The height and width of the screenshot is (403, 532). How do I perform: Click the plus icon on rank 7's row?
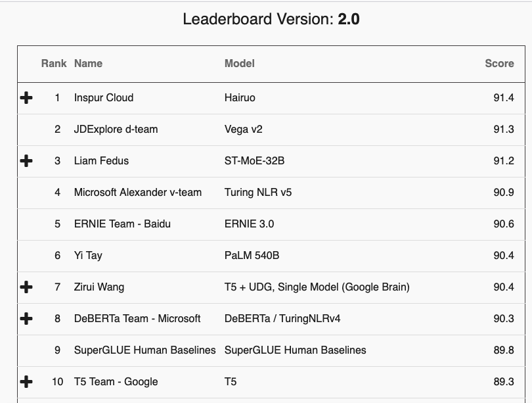[x=26, y=287]
